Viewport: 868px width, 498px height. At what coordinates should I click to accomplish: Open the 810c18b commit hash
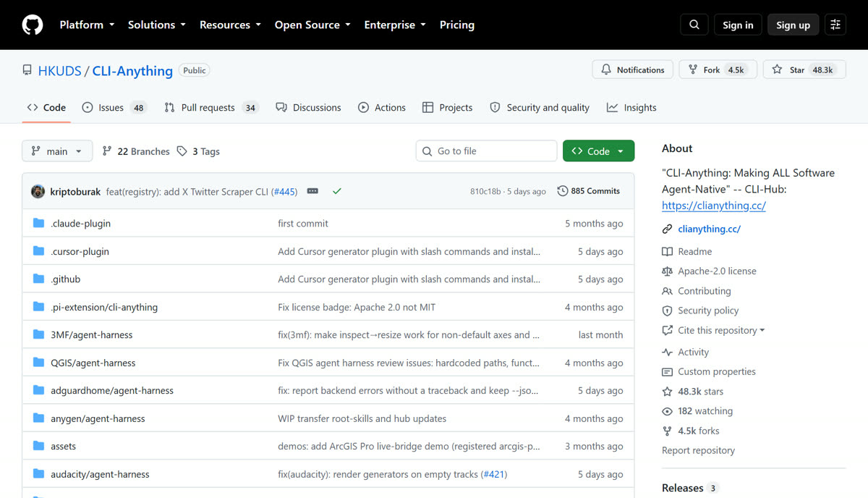[x=485, y=191]
